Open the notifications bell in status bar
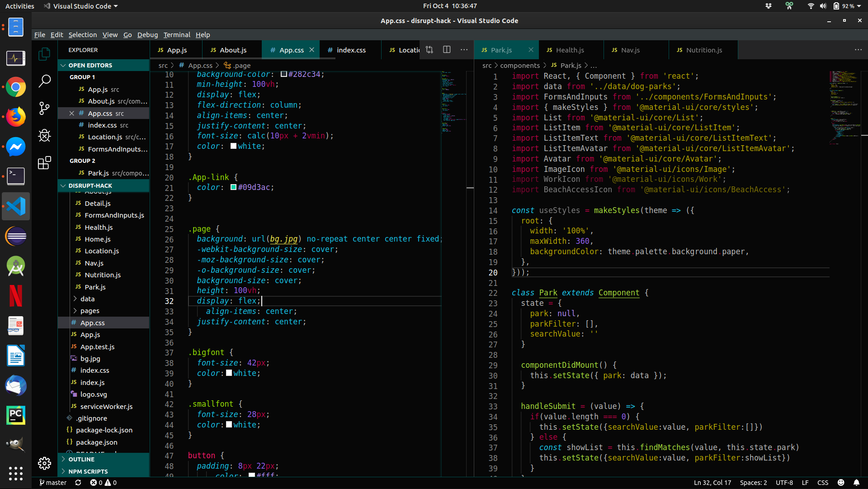The width and height of the screenshot is (868, 489). [856, 483]
